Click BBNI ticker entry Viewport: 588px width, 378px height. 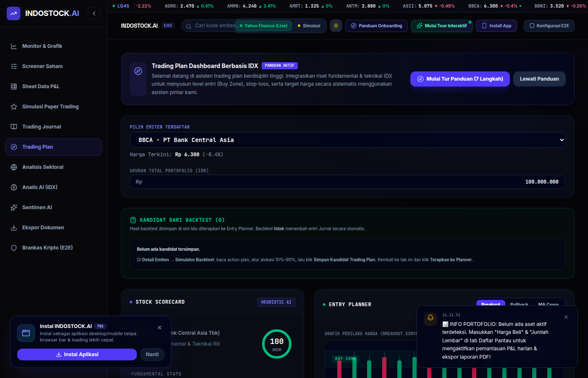[560, 6]
